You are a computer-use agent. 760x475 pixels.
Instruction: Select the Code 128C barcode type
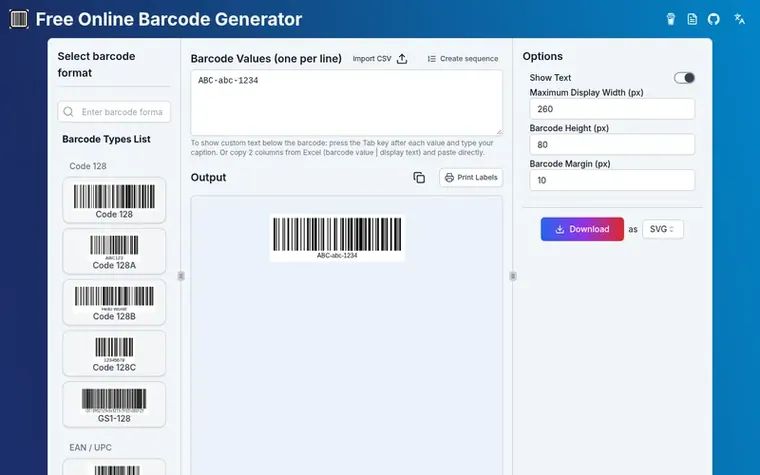(x=114, y=353)
